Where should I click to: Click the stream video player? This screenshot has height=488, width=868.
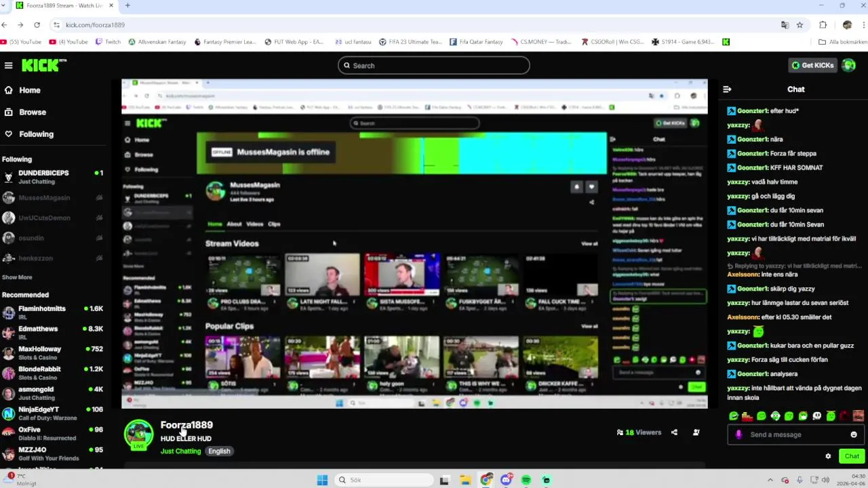pos(414,243)
